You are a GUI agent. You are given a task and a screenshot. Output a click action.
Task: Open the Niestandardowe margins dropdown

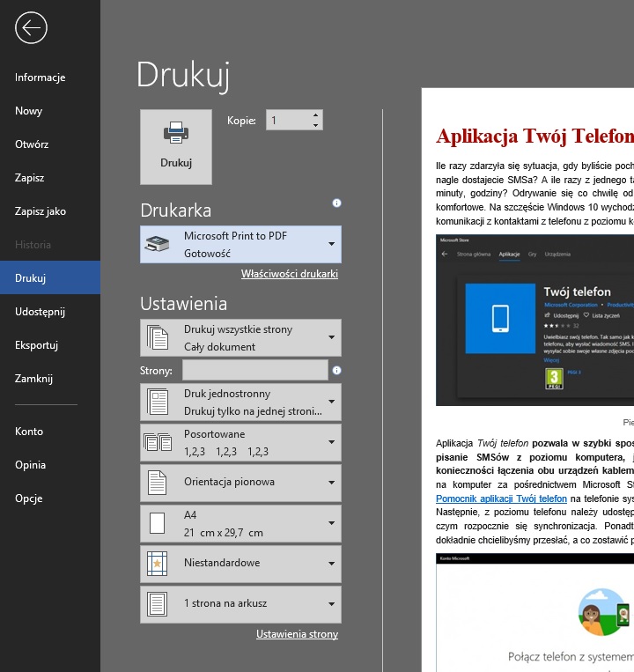331,564
